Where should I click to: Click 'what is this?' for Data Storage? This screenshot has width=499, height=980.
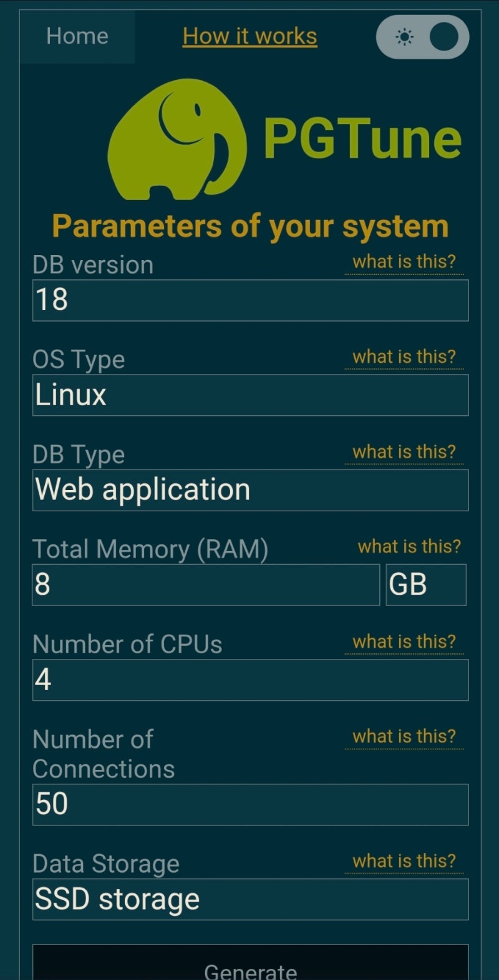[x=404, y=861]
